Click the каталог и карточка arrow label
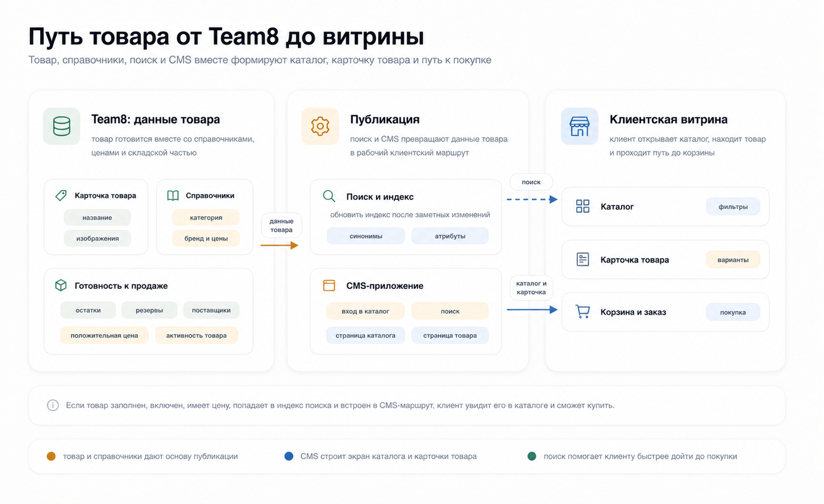This screenshot has height=504, width=824. click(x=531, y=288)
